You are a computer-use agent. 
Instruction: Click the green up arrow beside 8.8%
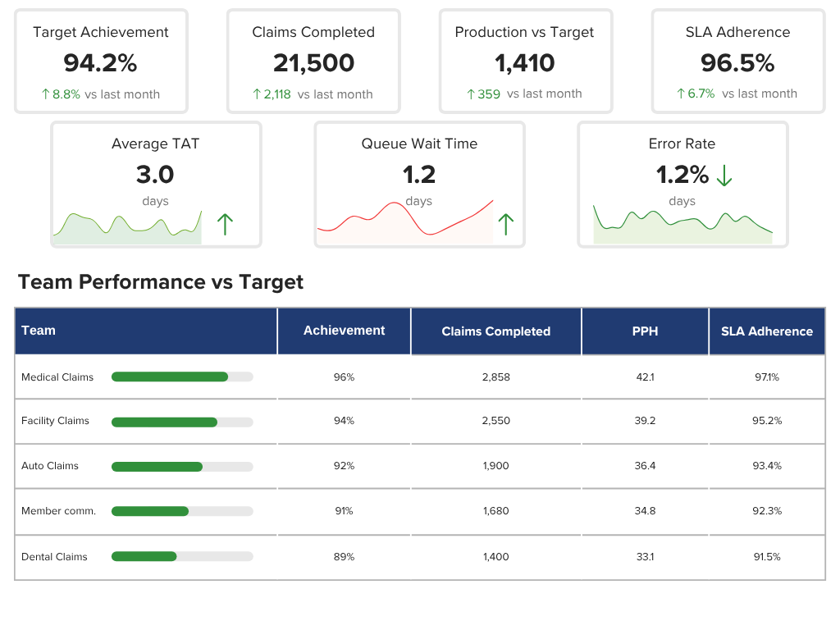coord(46,94)
